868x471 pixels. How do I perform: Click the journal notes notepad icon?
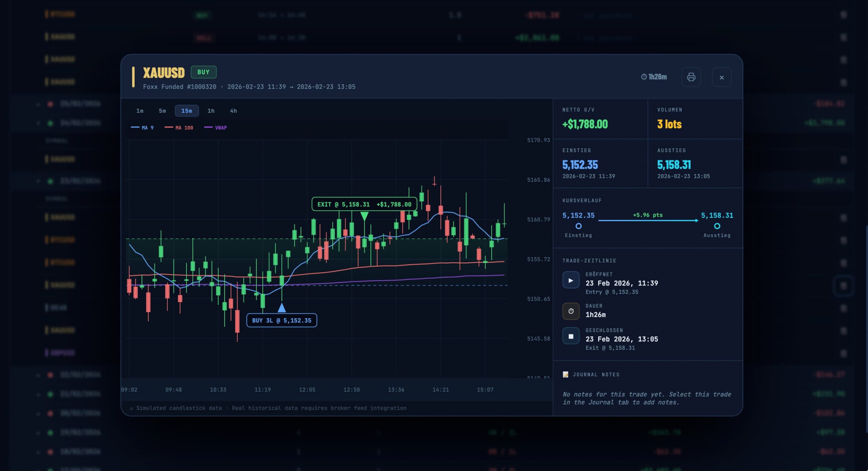[566, 374]
